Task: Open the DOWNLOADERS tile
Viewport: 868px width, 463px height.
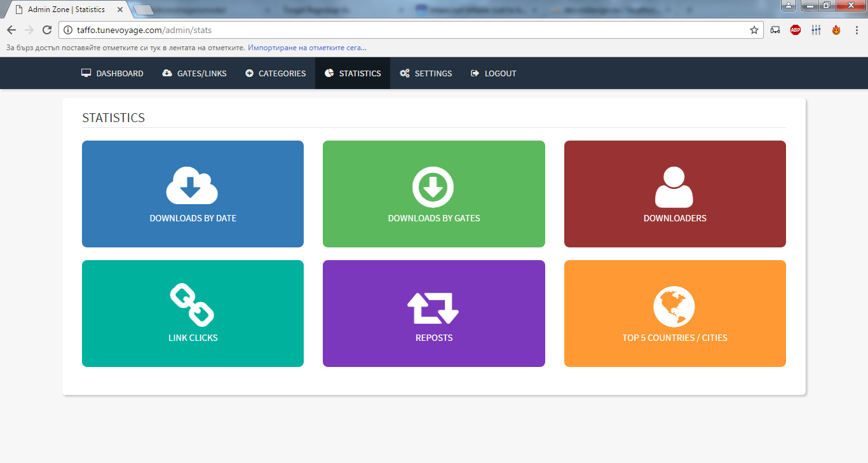Action: point(675,194)
